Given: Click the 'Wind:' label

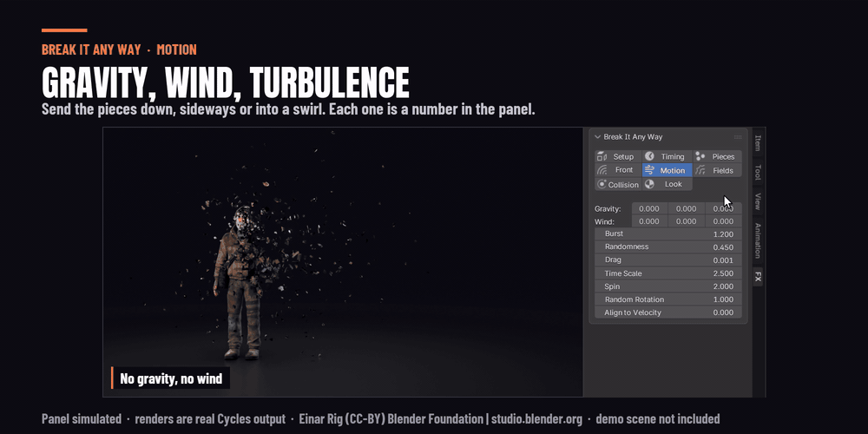Looking at the screenshot, I should [604, 222].
